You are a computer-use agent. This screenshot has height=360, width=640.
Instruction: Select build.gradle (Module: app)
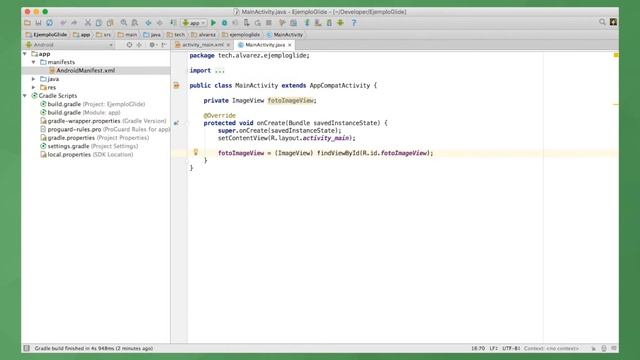pyautogui.click(x=80, y=113)
